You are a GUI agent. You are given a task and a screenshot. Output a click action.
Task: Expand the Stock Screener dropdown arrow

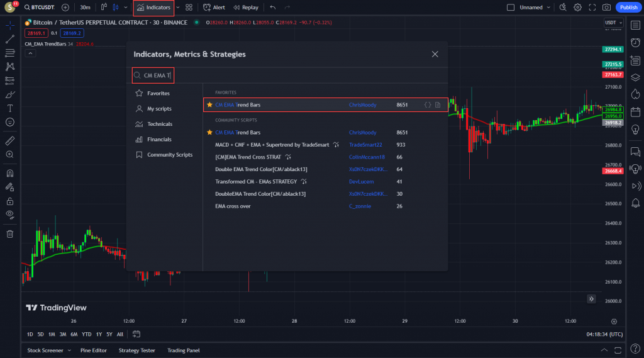(x=69, y=350)
